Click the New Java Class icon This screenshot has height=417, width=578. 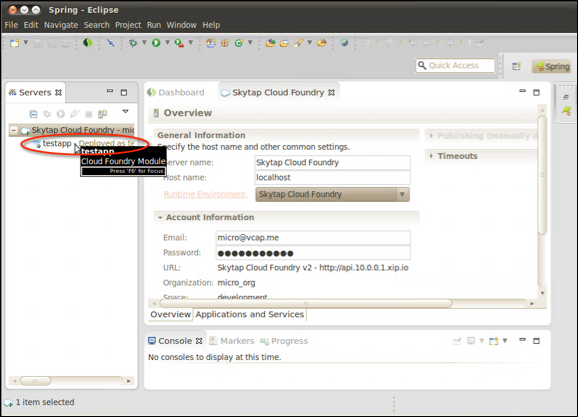[239, 43]
